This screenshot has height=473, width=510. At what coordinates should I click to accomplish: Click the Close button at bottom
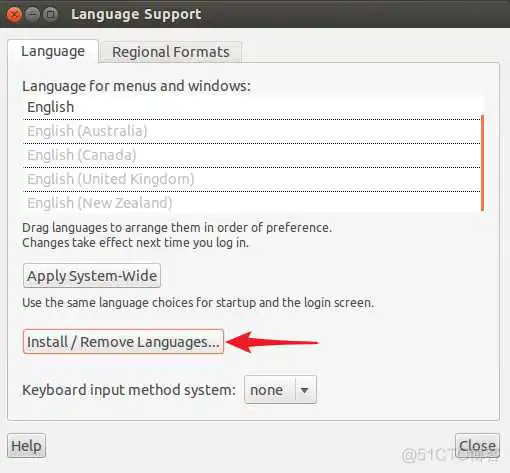[x=477, y=446]
